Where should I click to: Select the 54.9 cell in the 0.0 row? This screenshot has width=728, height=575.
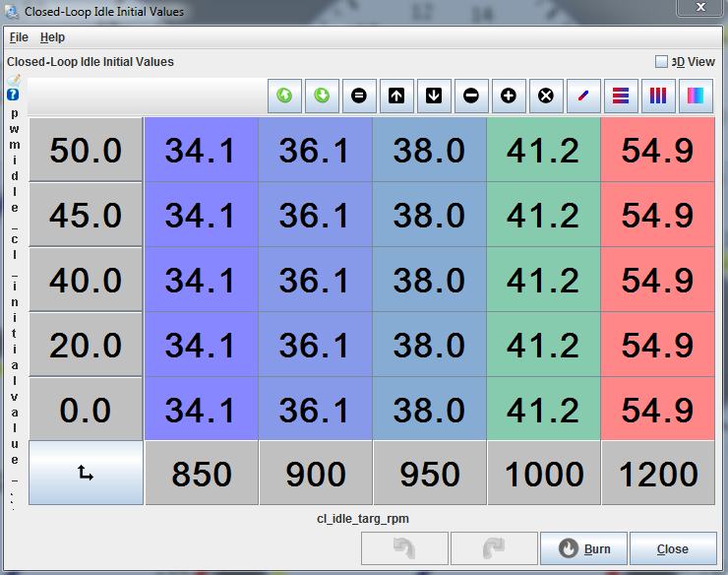[x=658, y=409]
